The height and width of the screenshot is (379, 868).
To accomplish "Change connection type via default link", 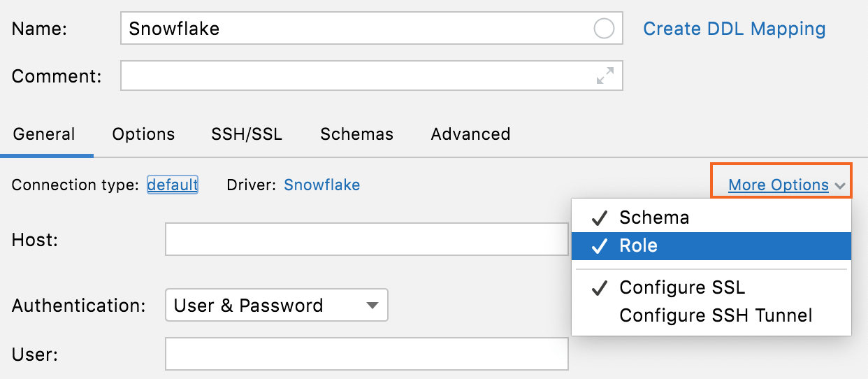I will [173, 185].
